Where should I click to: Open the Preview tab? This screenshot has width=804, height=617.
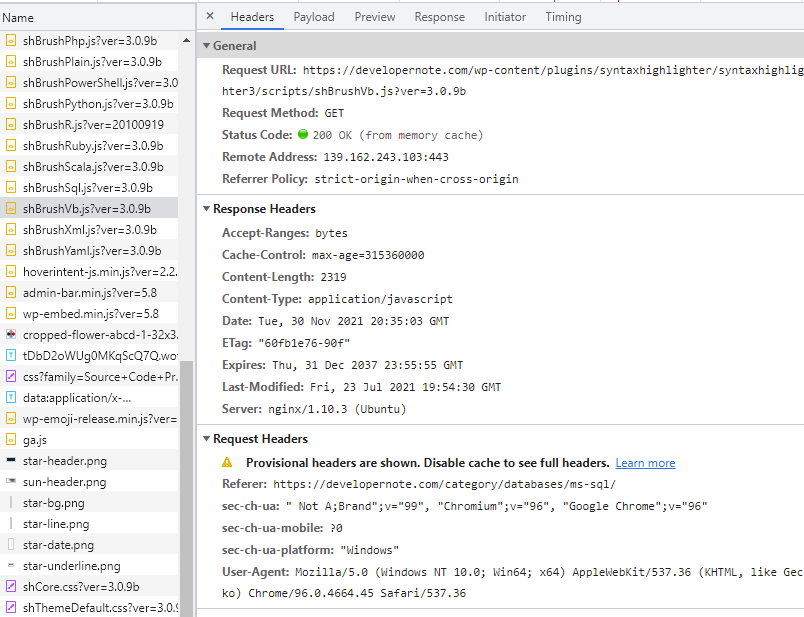[x=375, y=17]
